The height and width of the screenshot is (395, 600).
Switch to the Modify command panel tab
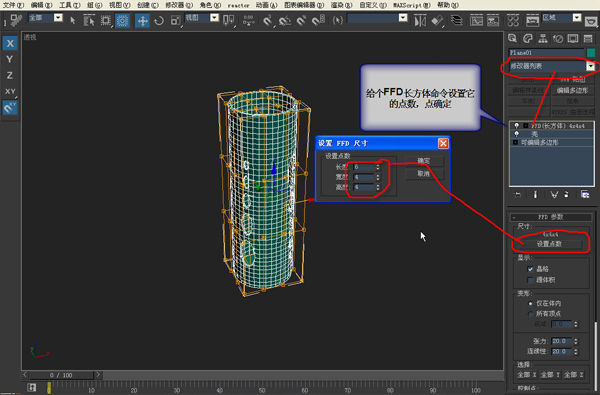[x=528, y=39]
